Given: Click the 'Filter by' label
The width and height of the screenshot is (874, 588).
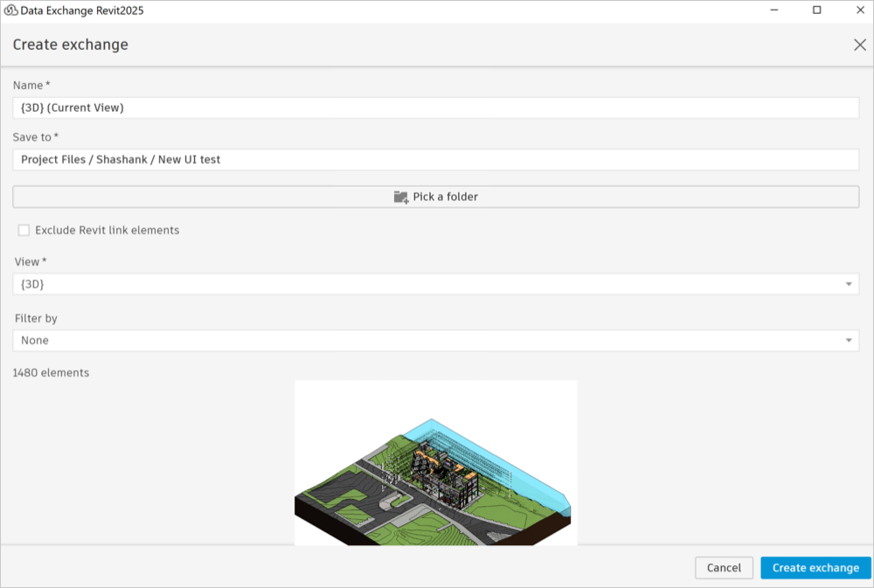Looking at the screenshot, I should click(x=36, y=318).
